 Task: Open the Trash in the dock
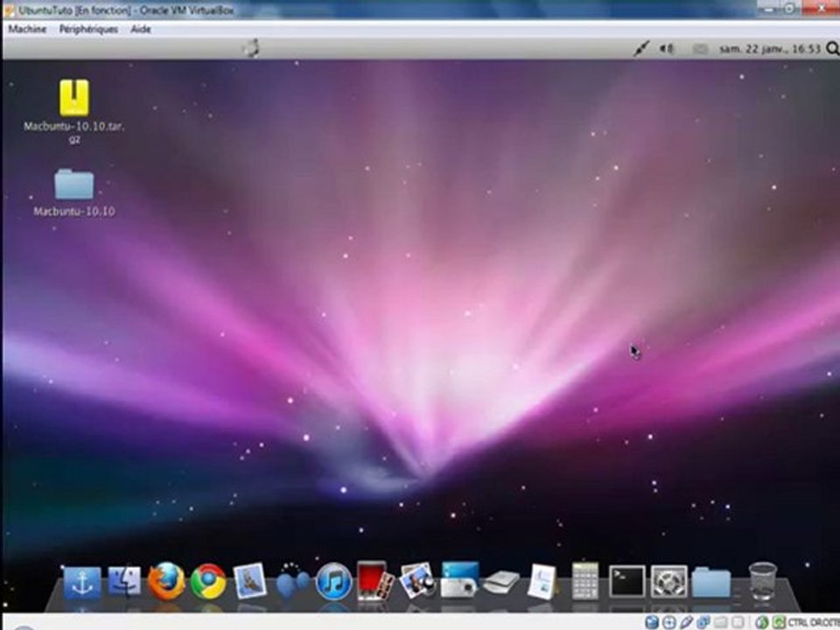762,581
